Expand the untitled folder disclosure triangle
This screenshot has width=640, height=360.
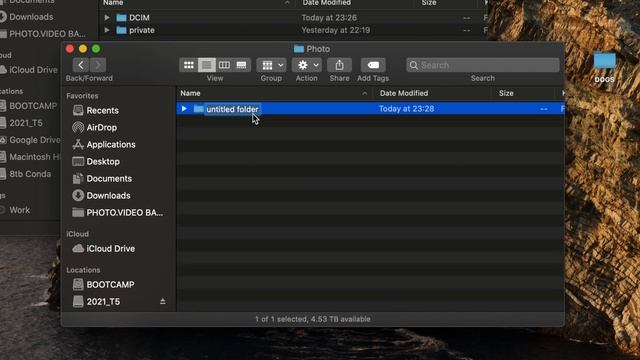(x=184, y=109)
